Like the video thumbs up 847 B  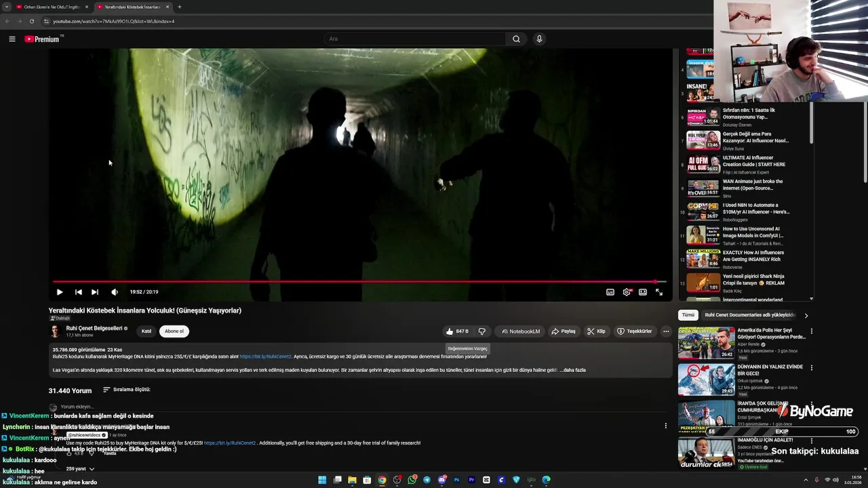tap(458, 331)
